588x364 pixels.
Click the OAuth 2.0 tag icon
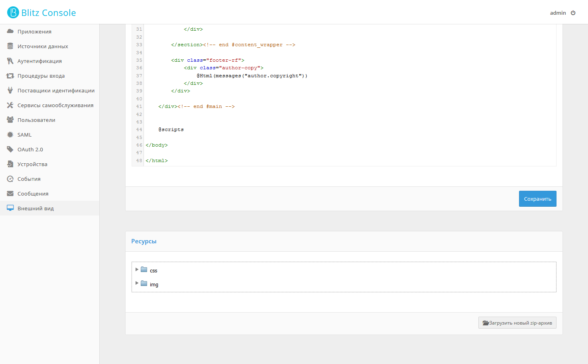tap(10, 149)
